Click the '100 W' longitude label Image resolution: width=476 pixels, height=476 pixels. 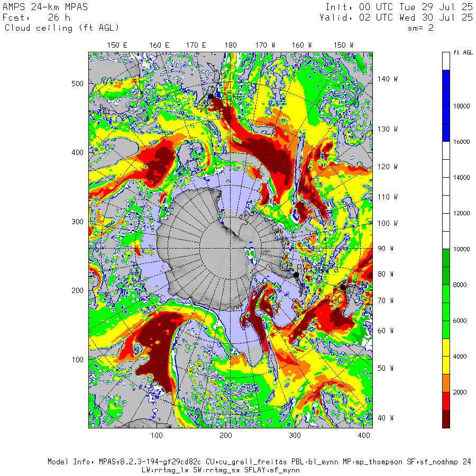388,223
